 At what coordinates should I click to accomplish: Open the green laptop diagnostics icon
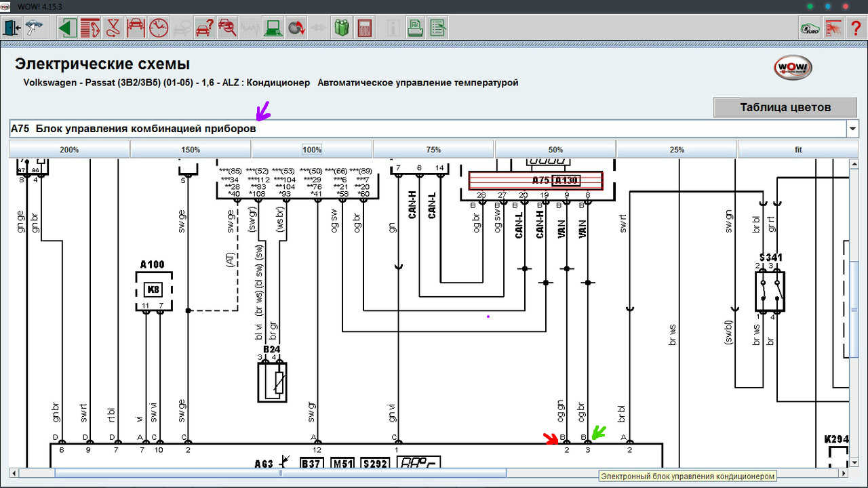(274, 28)
